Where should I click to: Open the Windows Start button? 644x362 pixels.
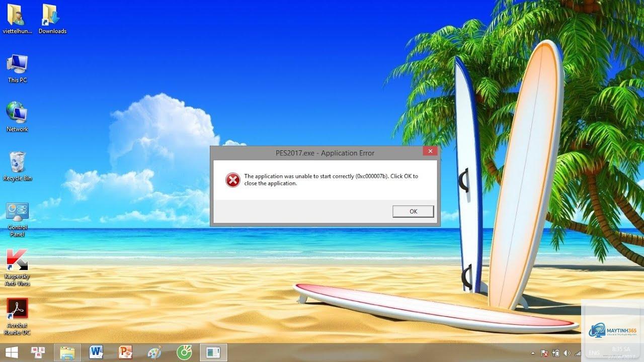(12, 352)
